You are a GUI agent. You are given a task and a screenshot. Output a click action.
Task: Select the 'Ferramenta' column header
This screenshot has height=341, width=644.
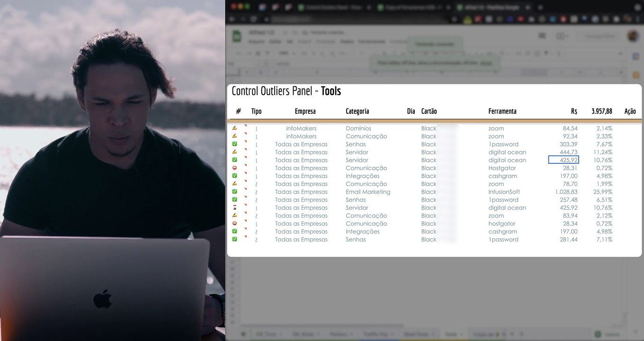(502, 111)
